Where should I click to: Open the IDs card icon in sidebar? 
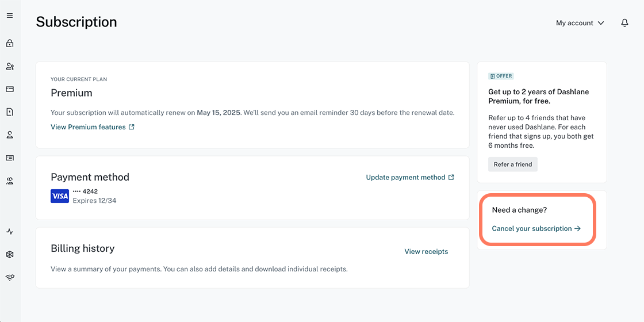pyautogui.click(x=10, y=158)
